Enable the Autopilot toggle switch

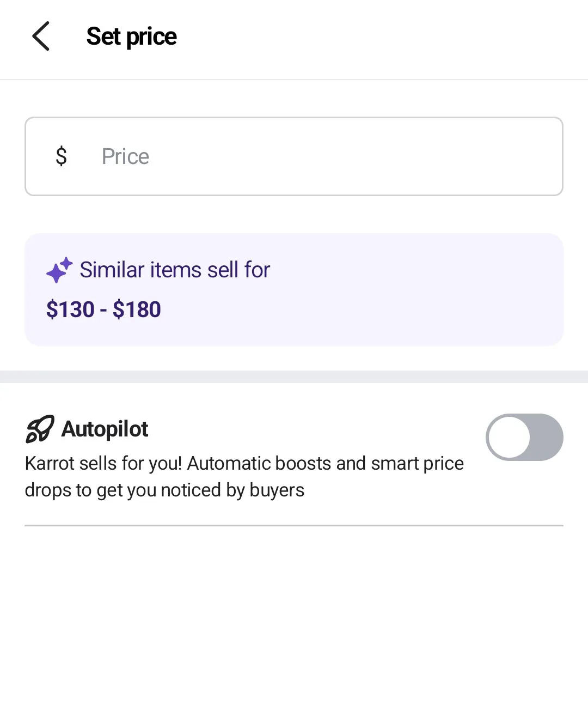click(524, 437)
